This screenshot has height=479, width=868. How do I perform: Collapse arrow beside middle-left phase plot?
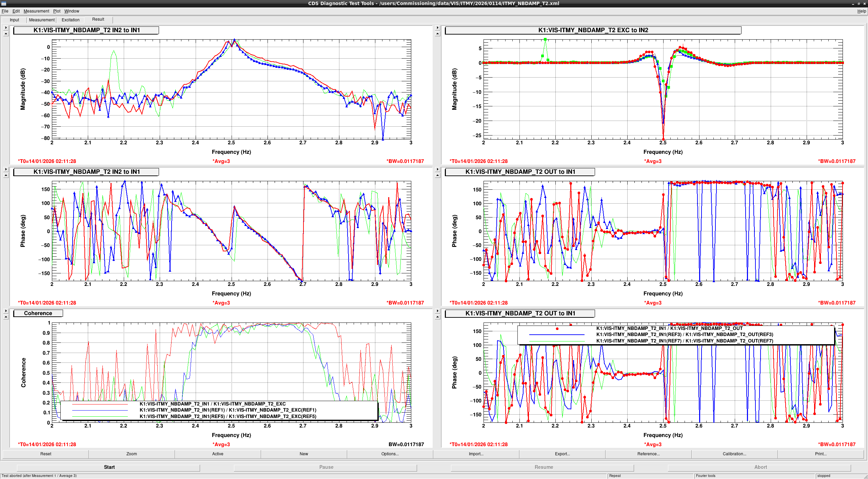click(6, 175)
